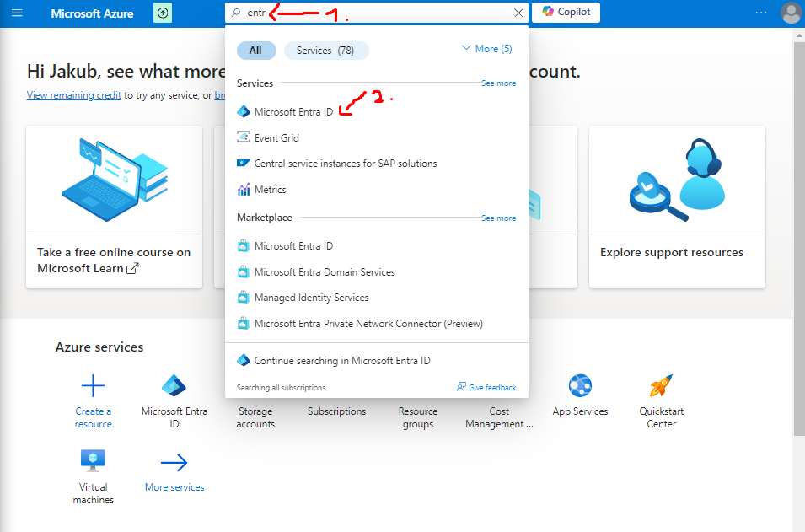
Task: Open the Microsoft Learn free course card
Action: 114,207
